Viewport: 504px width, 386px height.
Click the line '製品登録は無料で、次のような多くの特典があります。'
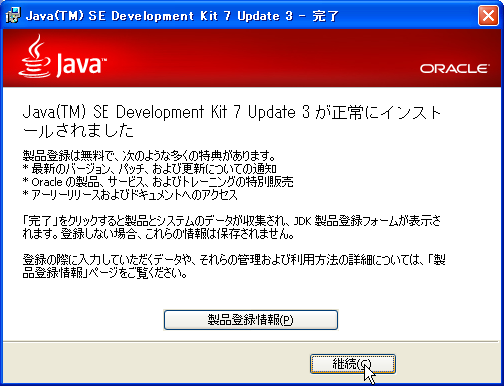click(x=149, y=155)
